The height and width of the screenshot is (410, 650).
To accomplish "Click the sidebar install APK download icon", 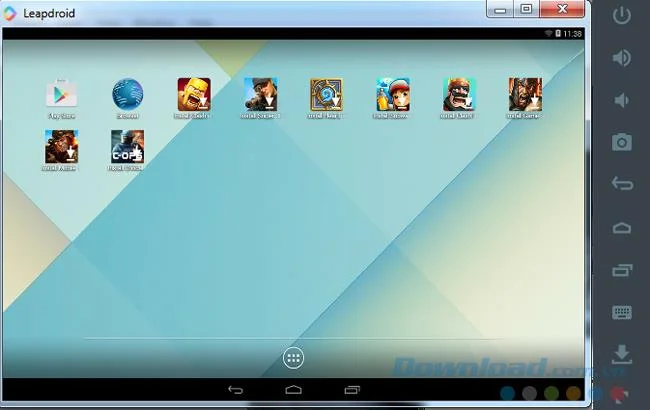I will (x=622, y=354).
